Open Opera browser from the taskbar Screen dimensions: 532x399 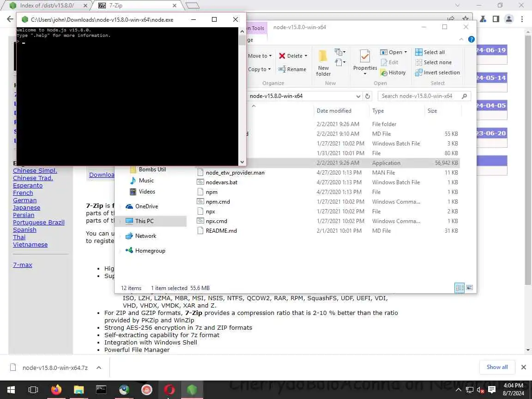169,389
